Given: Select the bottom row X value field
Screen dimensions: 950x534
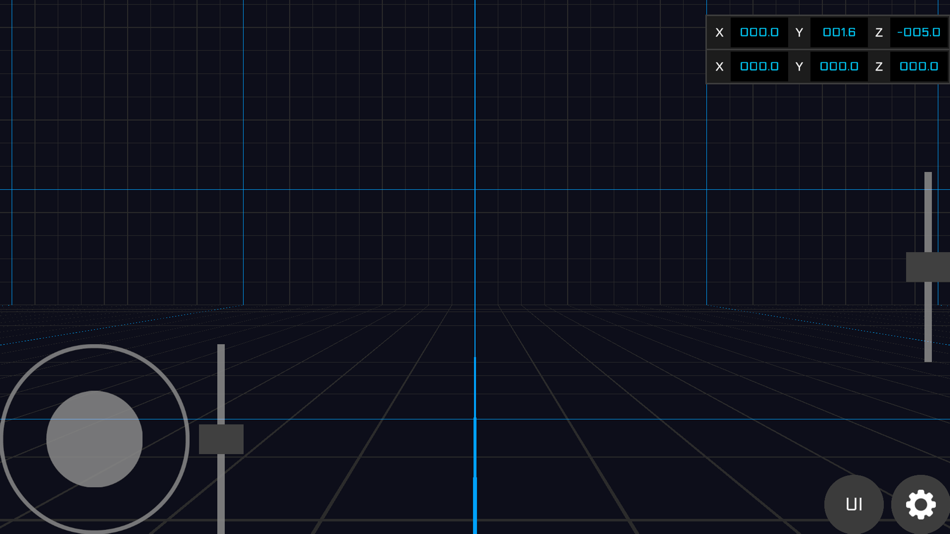Looking at the screenshot, I should [x=759, y=67].
